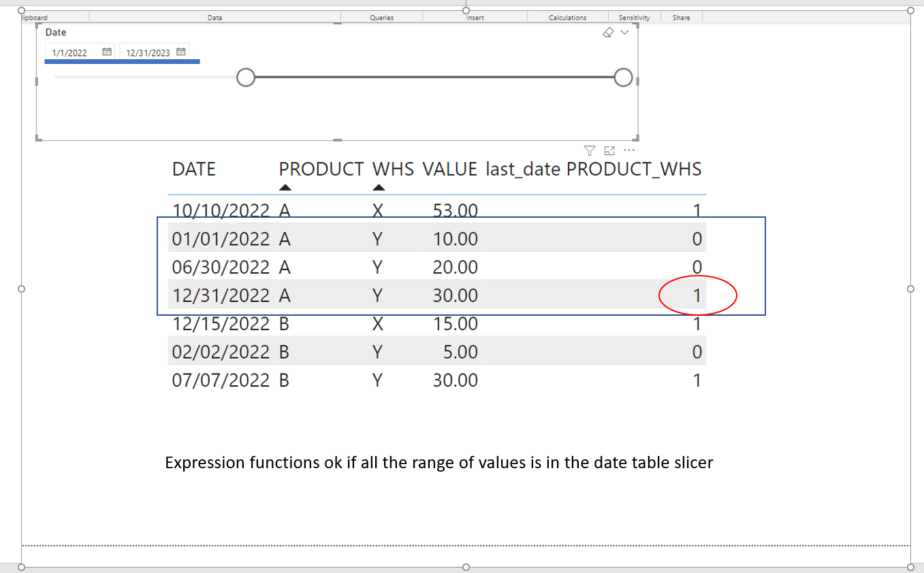Image resolution: width=924 pixels, height=573 pixels.
Task: Click the last_date PRODUCT_WHS column header
Action: point(594,169)
